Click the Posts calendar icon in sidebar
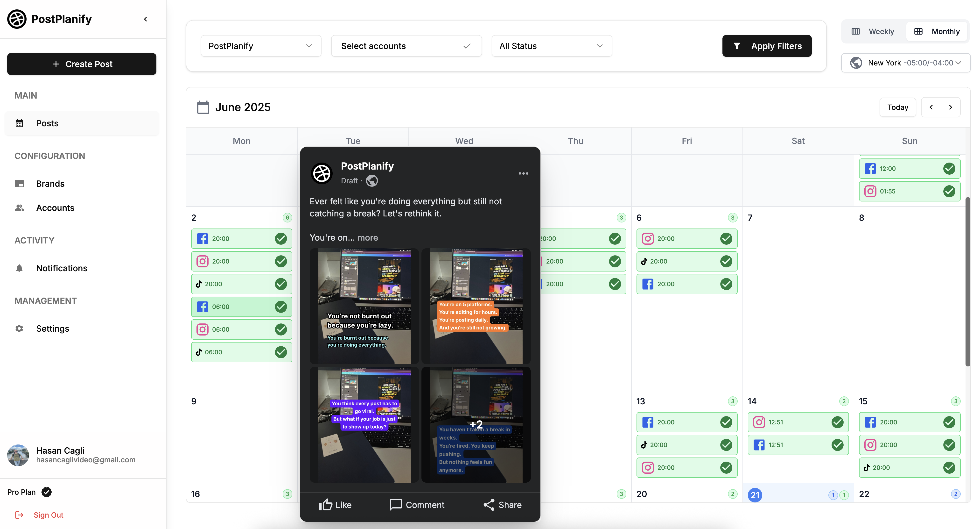This screenshot has width=980, height=529. [x=19, y=123]
